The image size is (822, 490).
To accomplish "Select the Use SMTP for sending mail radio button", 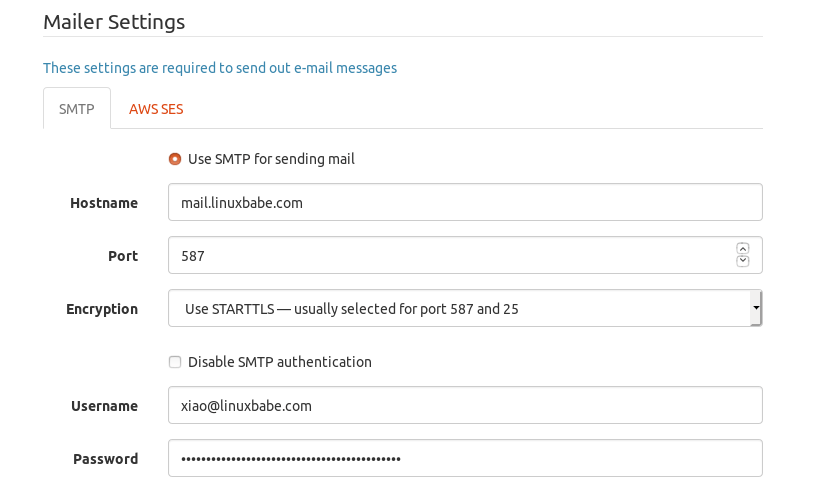I will [175, 159].
